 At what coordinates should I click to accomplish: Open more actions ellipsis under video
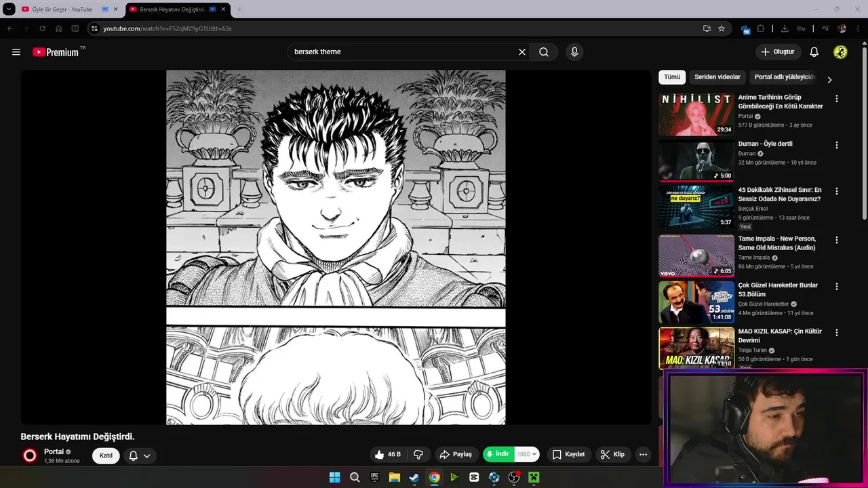click(643, 455)
